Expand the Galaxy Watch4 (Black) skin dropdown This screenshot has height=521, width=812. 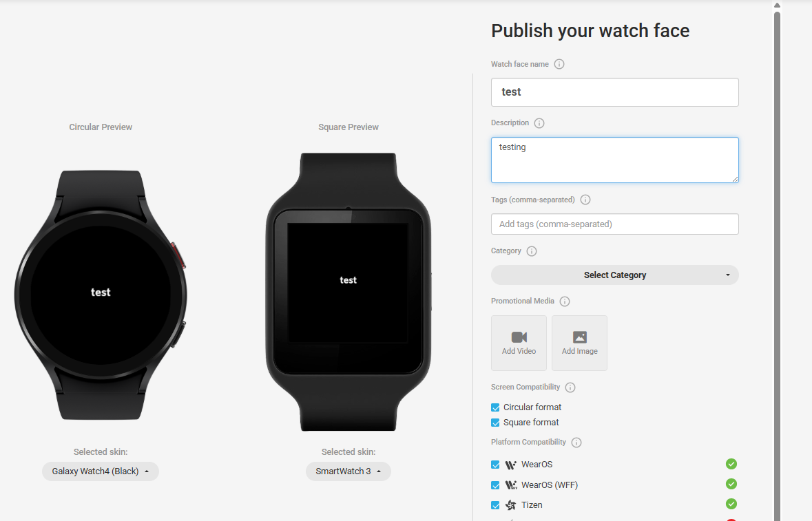(101, 471)
